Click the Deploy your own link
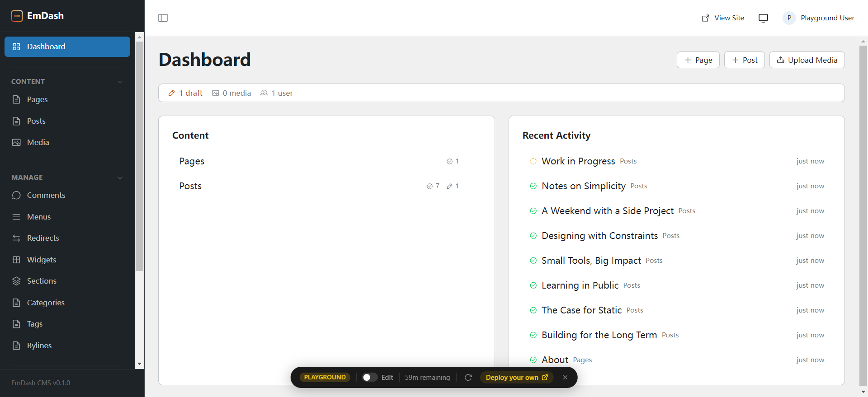This screenshot has width=868, height=397. coord(516,378)
